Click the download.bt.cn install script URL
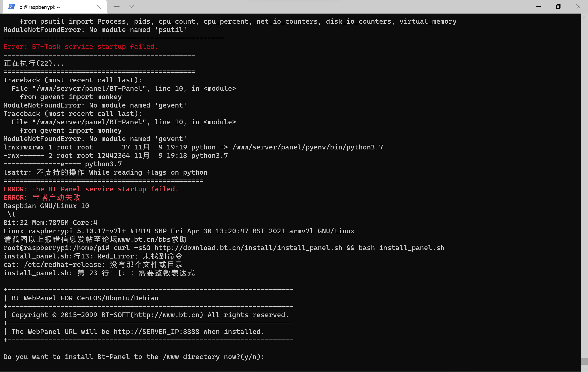 (x=248, y=248)
